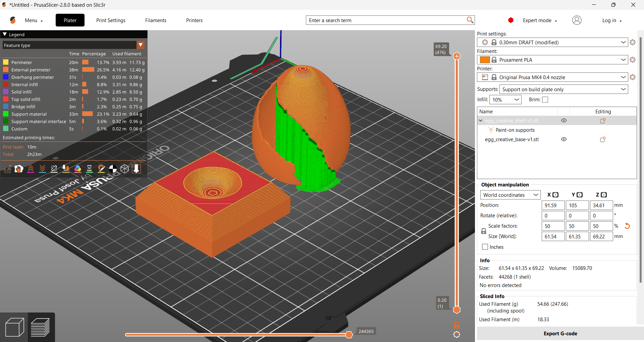The image size is (644, 342).
Task: Click the search magnifier icon
Action: 470,20
